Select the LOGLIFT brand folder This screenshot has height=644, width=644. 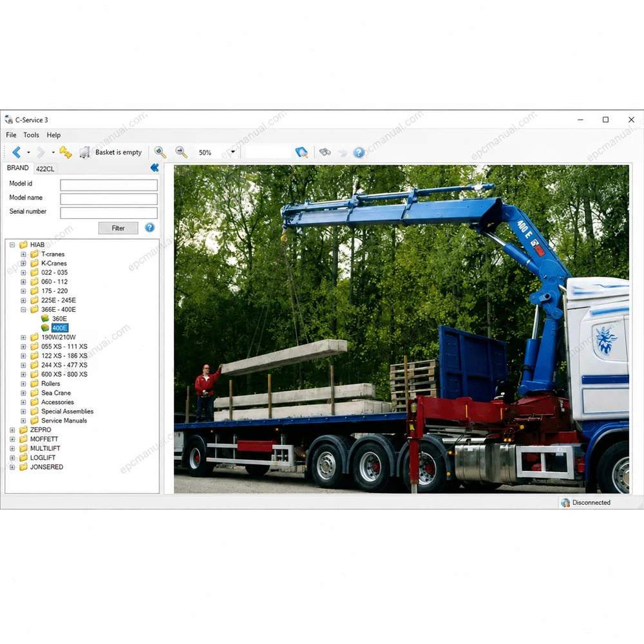click(43, 457)
